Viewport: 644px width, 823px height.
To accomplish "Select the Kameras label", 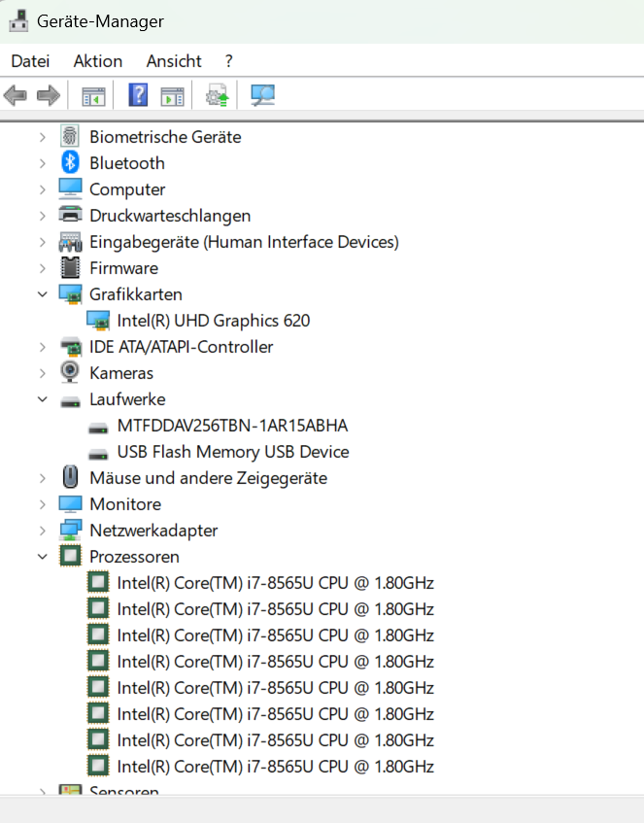I will pyautogui.click(x=121, y=373).
